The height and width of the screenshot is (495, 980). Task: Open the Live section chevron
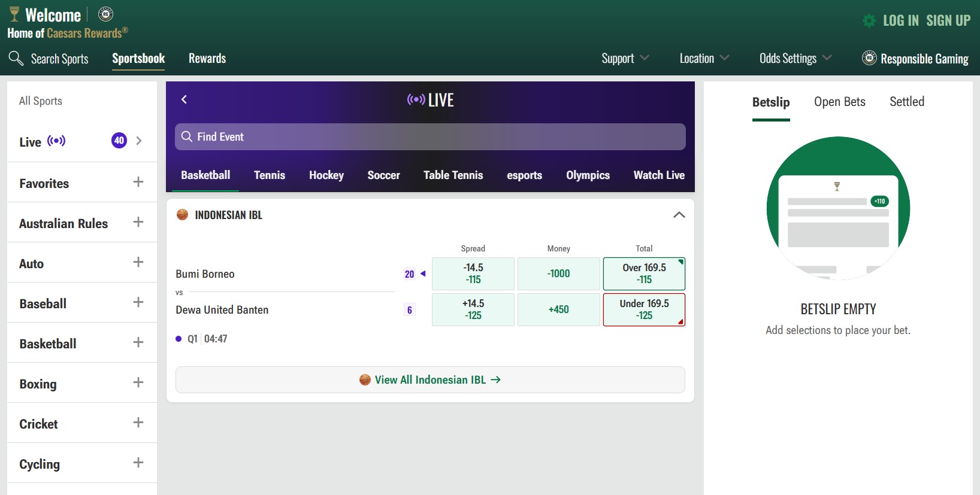pyautogui.click(x=139, y=141)
